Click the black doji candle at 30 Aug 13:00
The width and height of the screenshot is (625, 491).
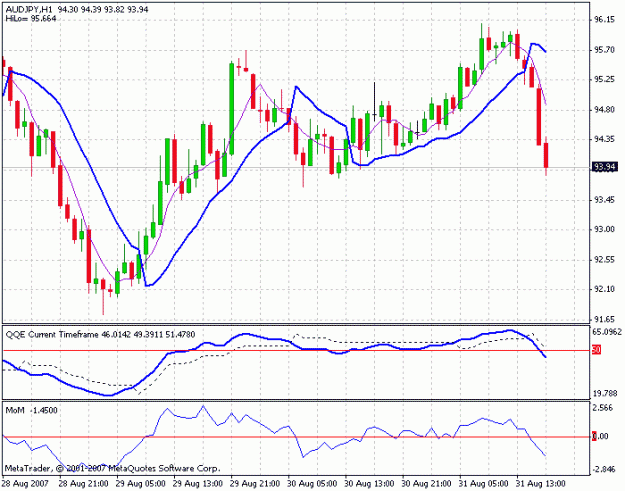(375, 102)
